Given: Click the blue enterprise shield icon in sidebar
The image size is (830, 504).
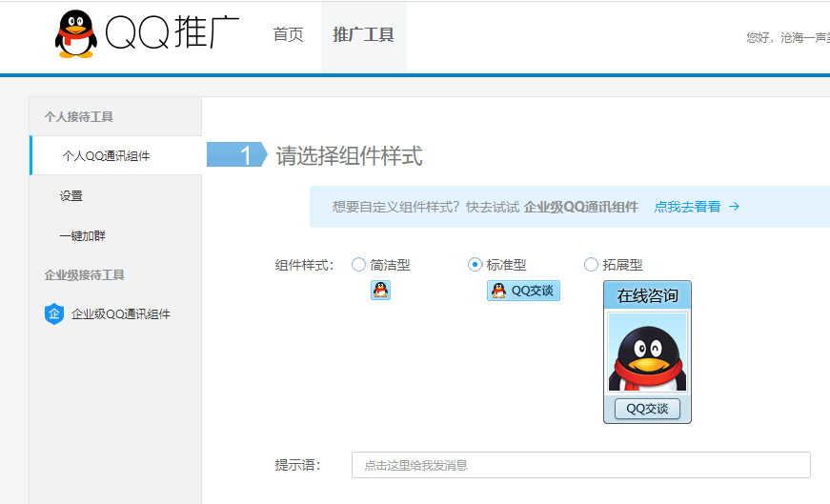Looking at the screenshot, I should click(x=54, y=314).
